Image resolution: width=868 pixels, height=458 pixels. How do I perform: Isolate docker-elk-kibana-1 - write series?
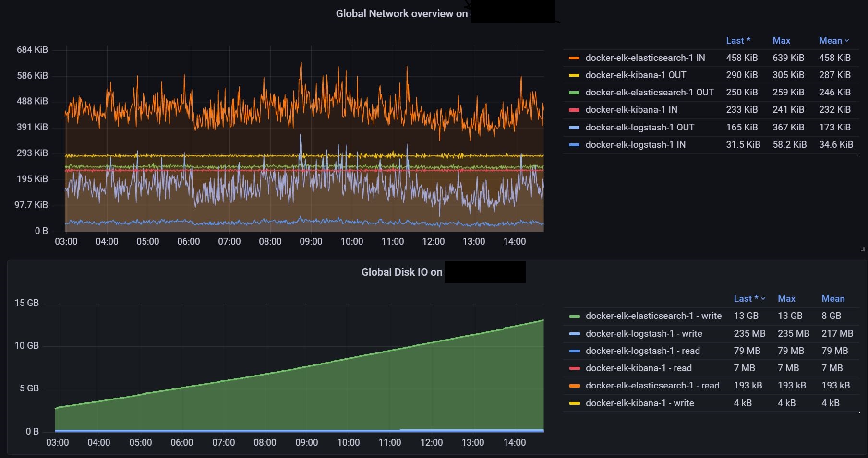pyautogui.click(x=639, y=403)
